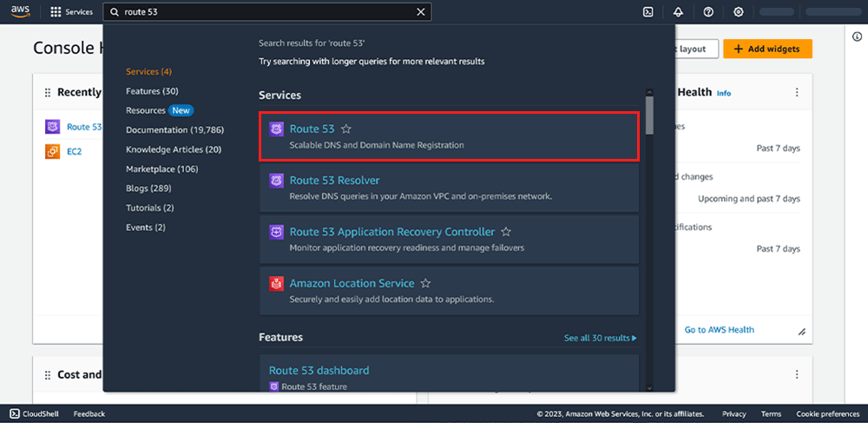Open the settings gear in the top bar
Viewport: 868px width, 423px height.
(738, 11)
